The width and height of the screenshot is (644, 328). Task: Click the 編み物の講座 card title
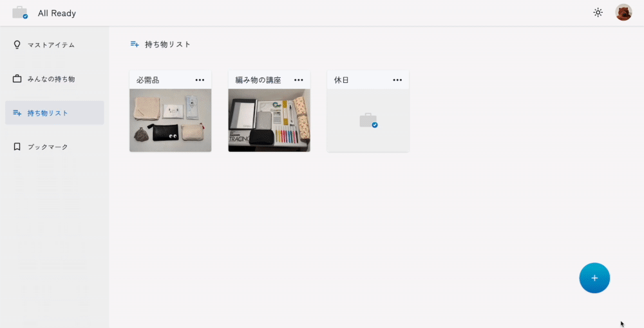pos(258,80)
